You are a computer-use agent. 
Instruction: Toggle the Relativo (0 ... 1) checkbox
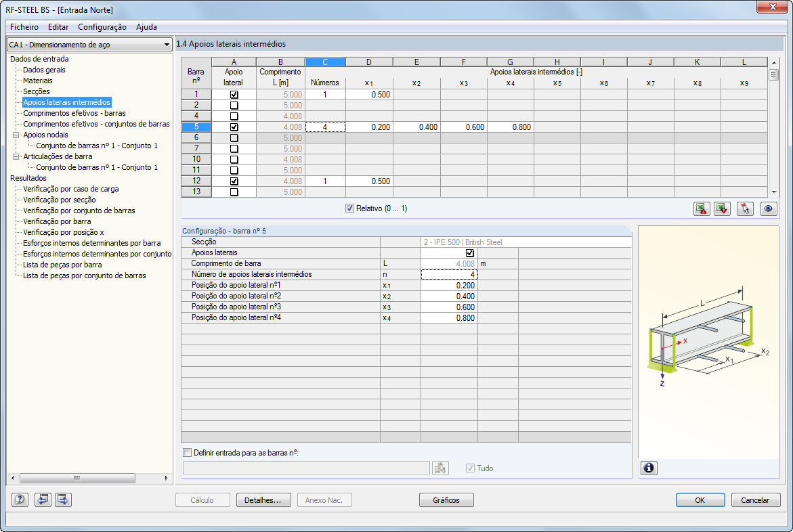tap(349, 208)
